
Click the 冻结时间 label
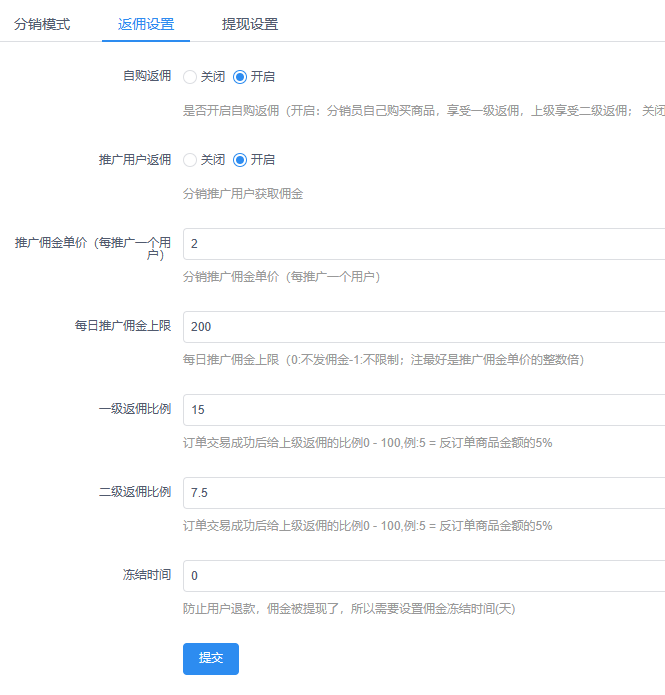click(x=147, y=574)
